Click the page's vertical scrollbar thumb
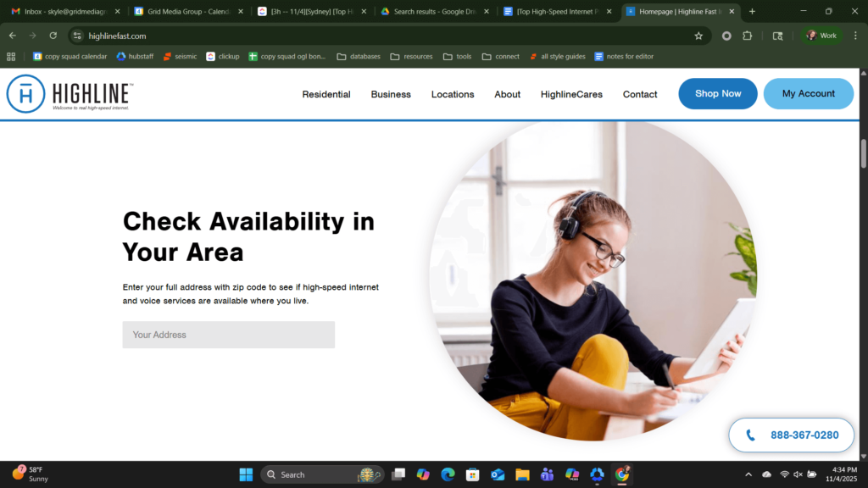 click(x=864, y=153)
